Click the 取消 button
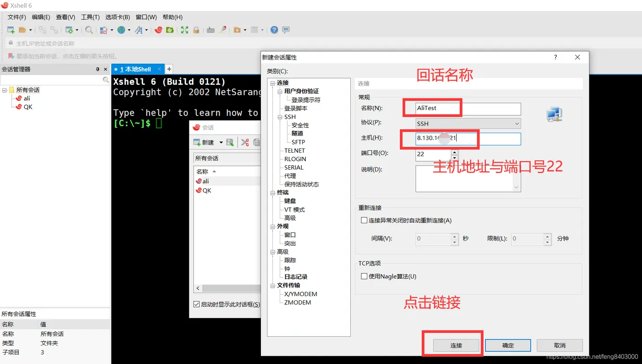This screenshot has width=642, height=364. pos(560,345)
